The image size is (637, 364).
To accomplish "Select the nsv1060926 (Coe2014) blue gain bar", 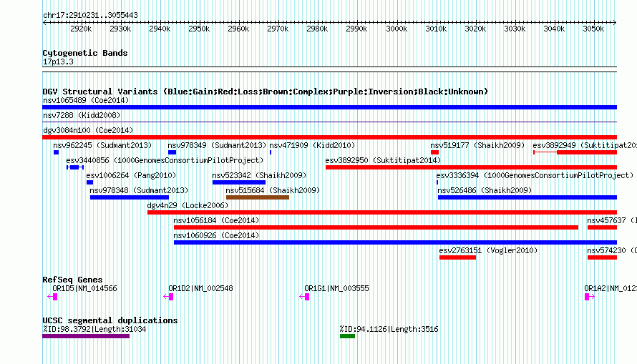I will click(395, 242).
